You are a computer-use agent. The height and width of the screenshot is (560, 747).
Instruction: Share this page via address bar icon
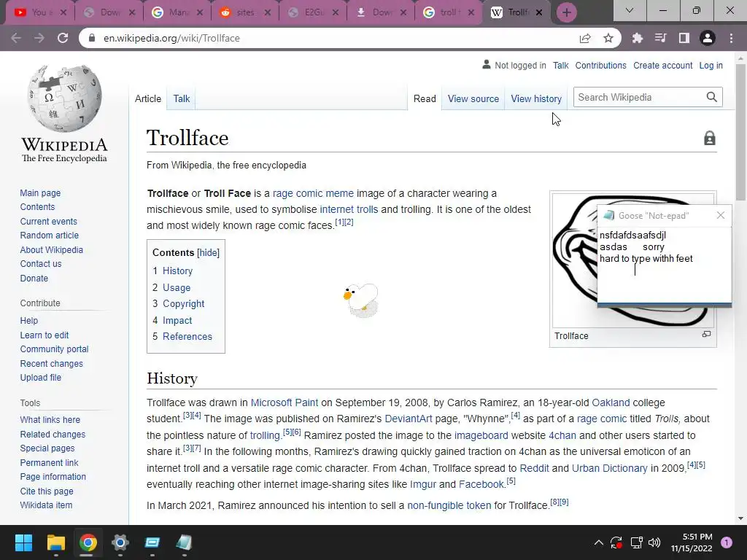pos(585,38)
